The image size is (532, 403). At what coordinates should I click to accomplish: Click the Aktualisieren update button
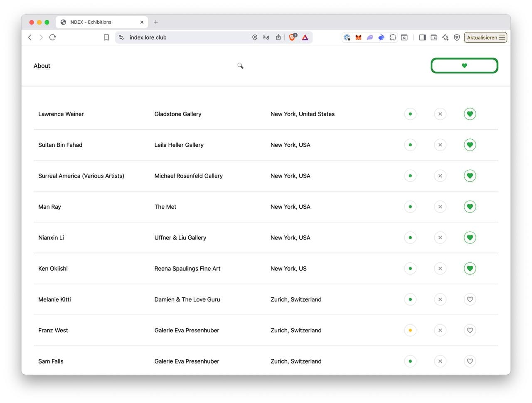(485, 37)
